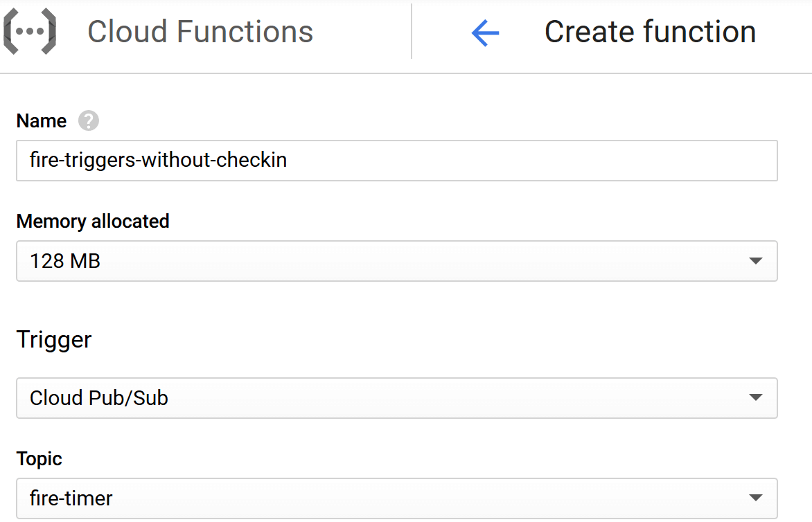Open the help tooltip beside Name
The width and height of the screenshot is (812, 522).
pyautogui.click(x=89, y=121)
